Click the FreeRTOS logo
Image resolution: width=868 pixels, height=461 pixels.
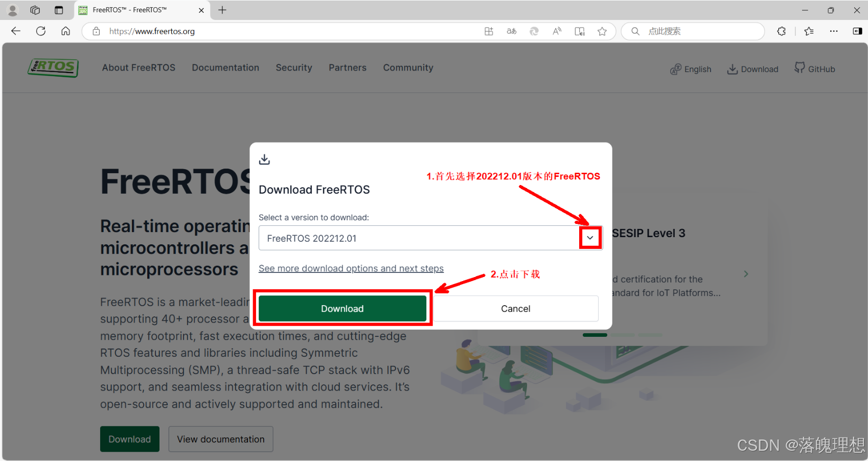tap(53, 68)
